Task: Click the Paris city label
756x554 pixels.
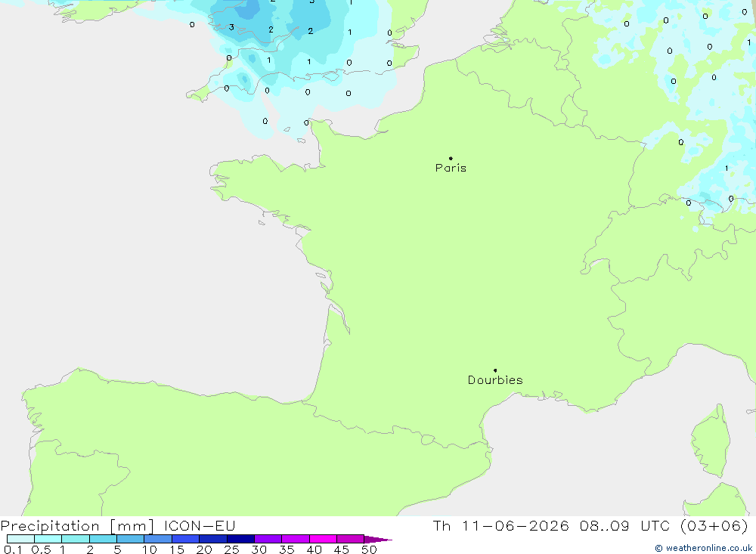Action: 451,168
